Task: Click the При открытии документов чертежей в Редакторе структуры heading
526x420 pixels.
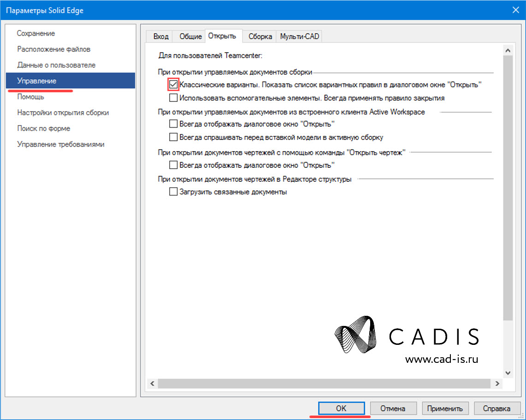Action: point(254,179)
